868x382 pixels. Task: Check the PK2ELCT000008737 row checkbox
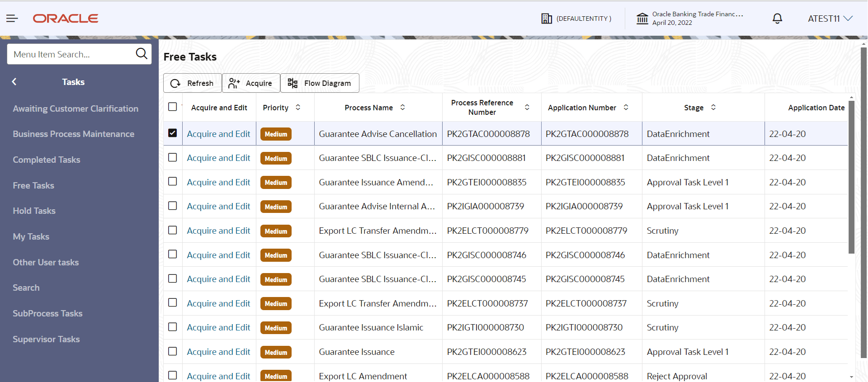(172, 302)
